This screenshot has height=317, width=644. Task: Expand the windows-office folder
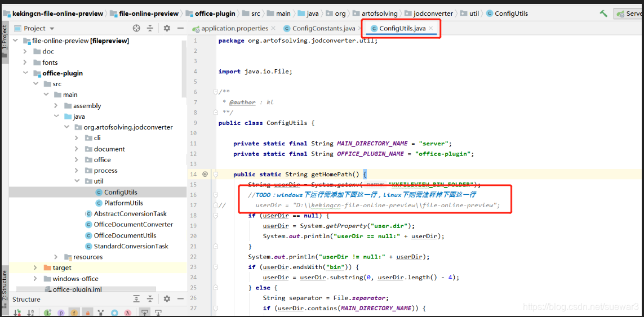tap(35, 278)
